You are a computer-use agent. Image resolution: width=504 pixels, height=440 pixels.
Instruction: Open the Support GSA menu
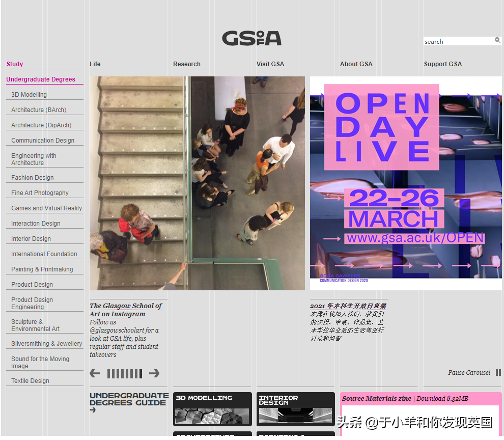tap(442, 64)
